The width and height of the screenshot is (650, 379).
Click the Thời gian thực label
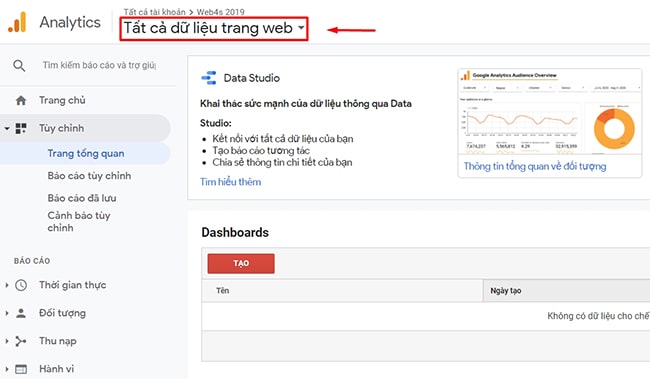tap(73, 285)
